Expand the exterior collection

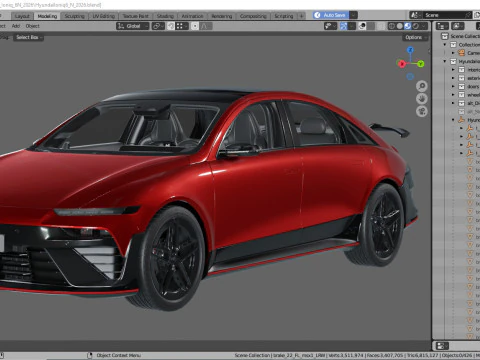pos(453,78)
